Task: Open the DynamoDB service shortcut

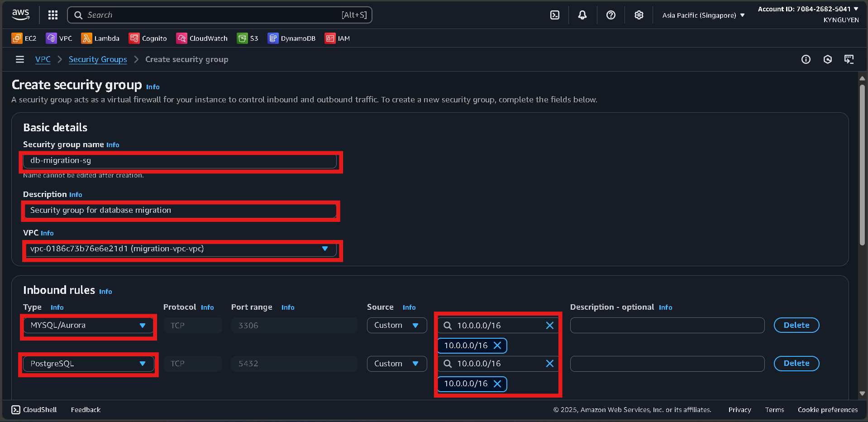Action: pyautogui.click(x=291, y=38)
